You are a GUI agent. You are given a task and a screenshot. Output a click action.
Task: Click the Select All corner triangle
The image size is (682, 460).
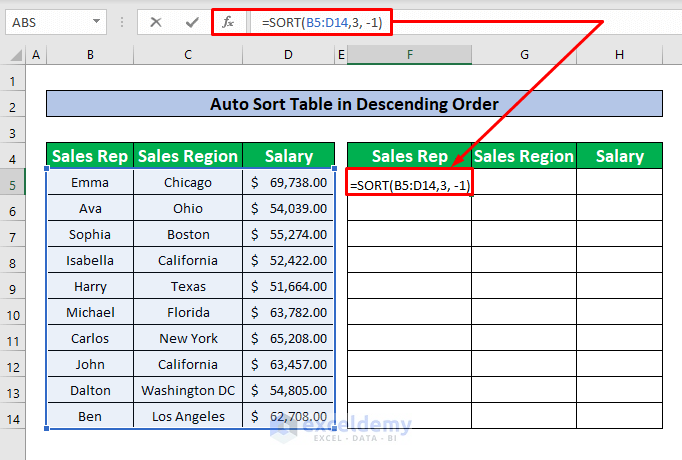[13, 56]
